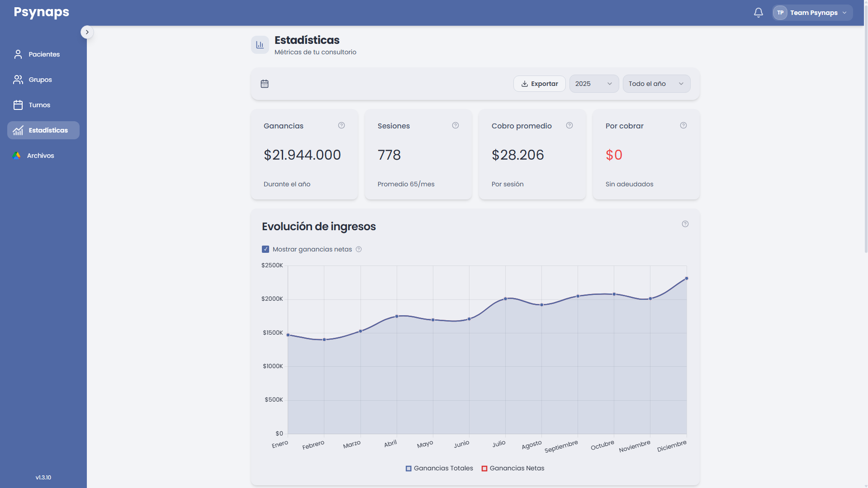This screenshot has width=868, height=488.
Task: Go to Pacientes in the sidebar
Action: click(x=43, y=54)
